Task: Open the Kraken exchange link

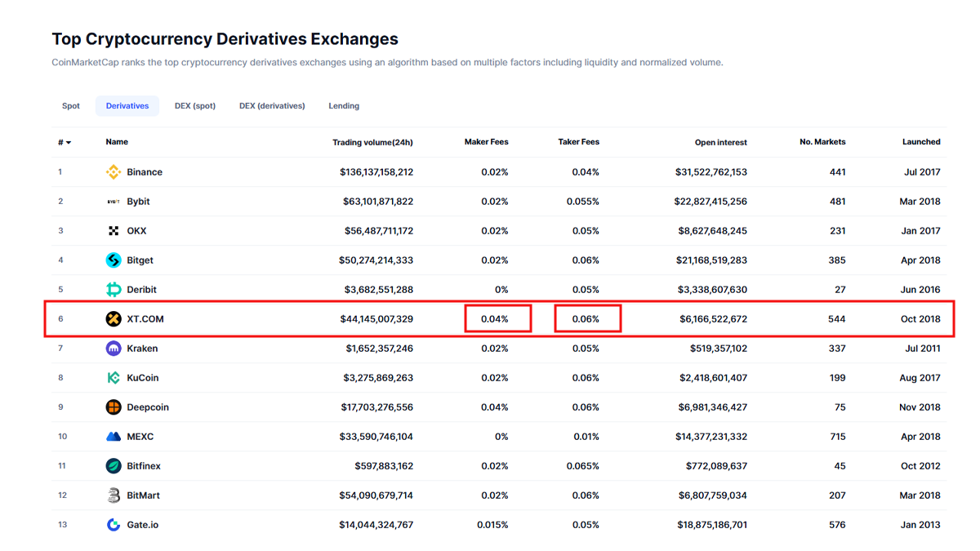Action: coord(143,349)
